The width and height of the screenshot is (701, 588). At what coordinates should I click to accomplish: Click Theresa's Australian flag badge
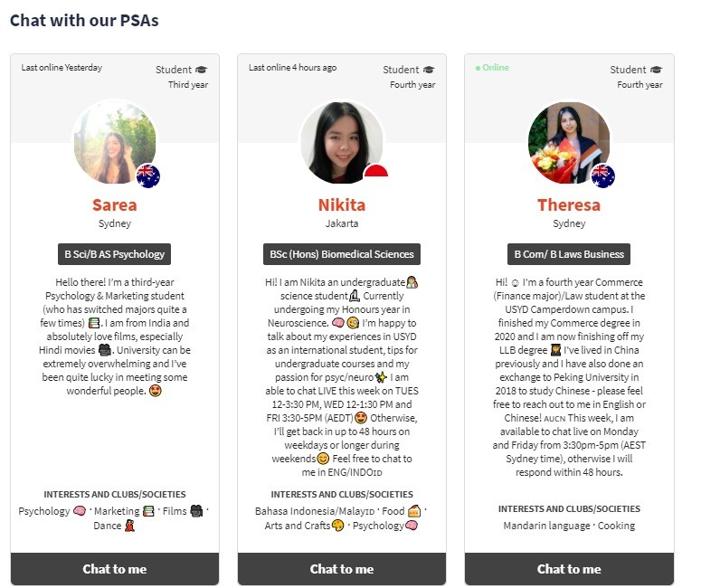click(x=602, y=175)
